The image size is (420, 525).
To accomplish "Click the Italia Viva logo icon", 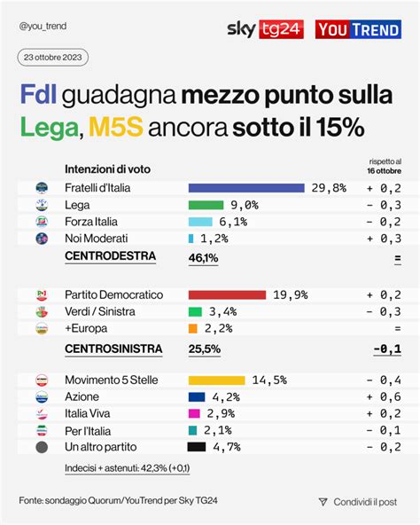I will pos(42,413).
